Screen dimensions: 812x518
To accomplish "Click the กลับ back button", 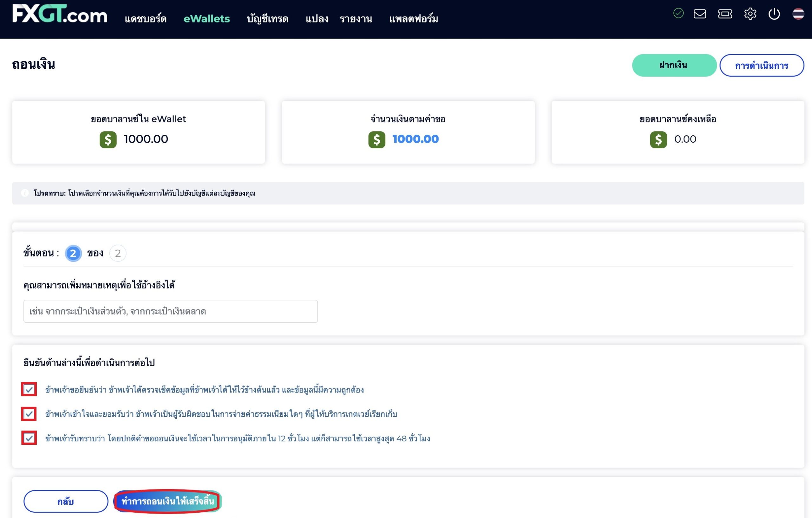I will [x=66, y=501].
